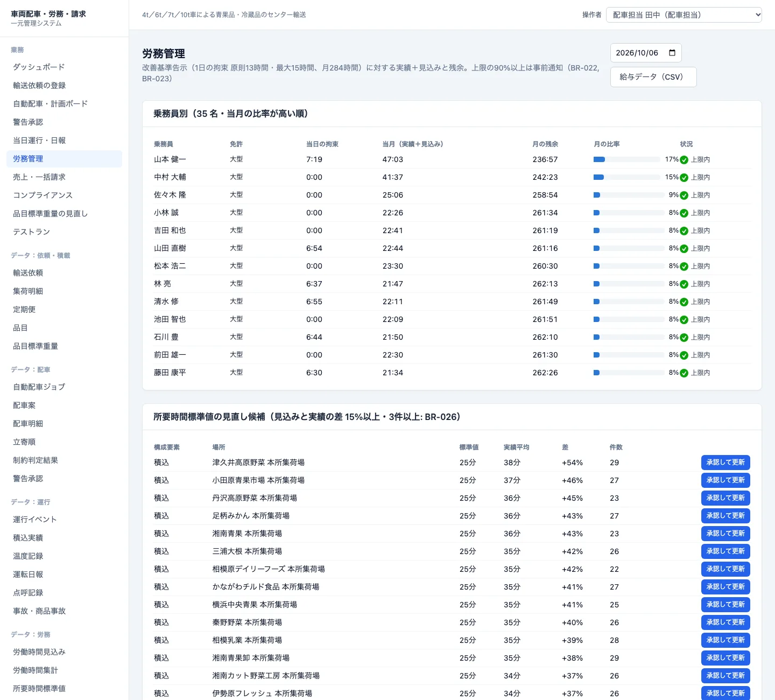
Task: Click 足柄みかん 本所集荷場 location
Action: pyautogui.click(x=251, y=516)
